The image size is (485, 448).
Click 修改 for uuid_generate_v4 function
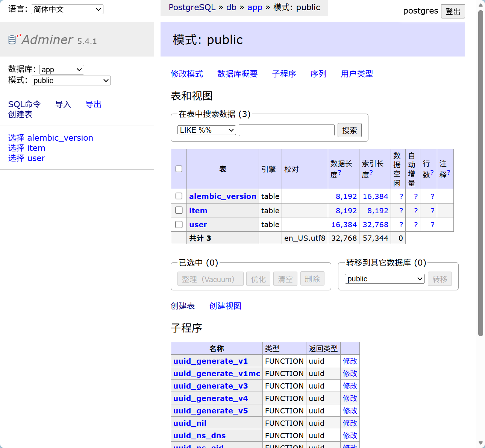350,398
